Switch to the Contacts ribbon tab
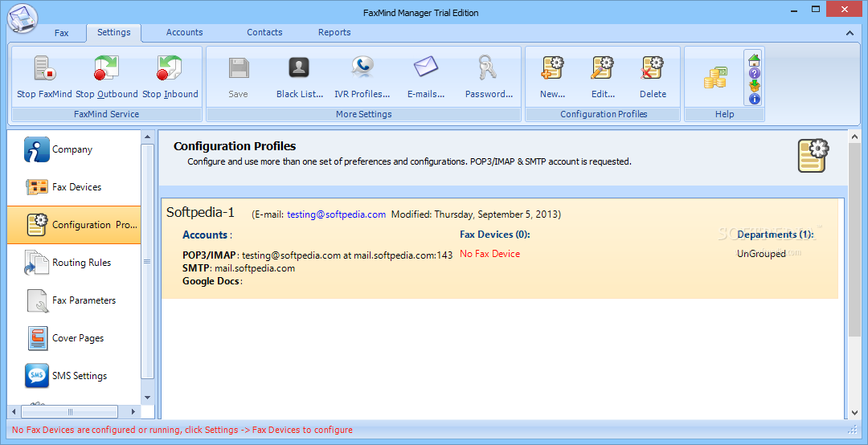Screen dimensions: 868x445 (x=264, y=32)
